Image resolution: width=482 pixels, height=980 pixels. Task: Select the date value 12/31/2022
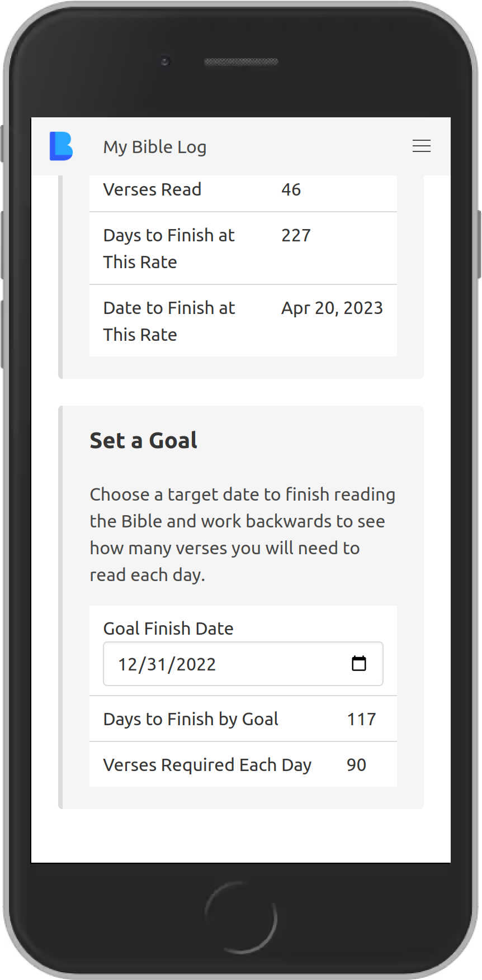click(x=166, y=664)
